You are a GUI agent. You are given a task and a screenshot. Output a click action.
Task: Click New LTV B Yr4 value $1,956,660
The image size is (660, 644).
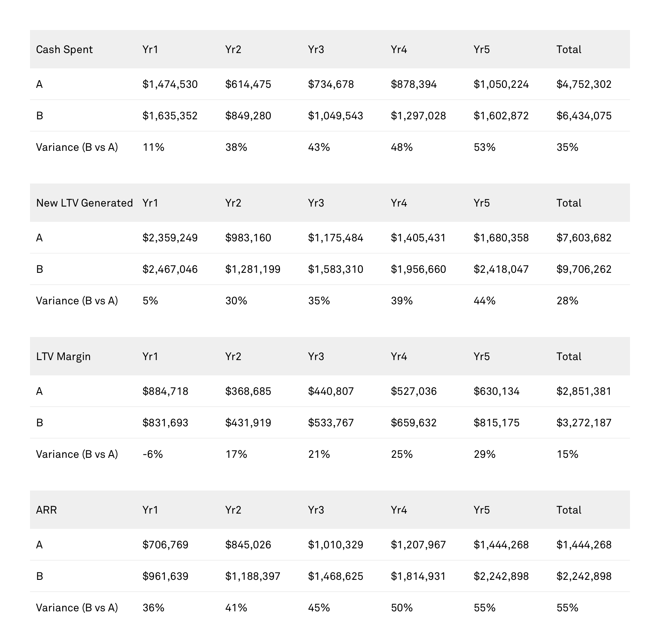pos(418,269)
